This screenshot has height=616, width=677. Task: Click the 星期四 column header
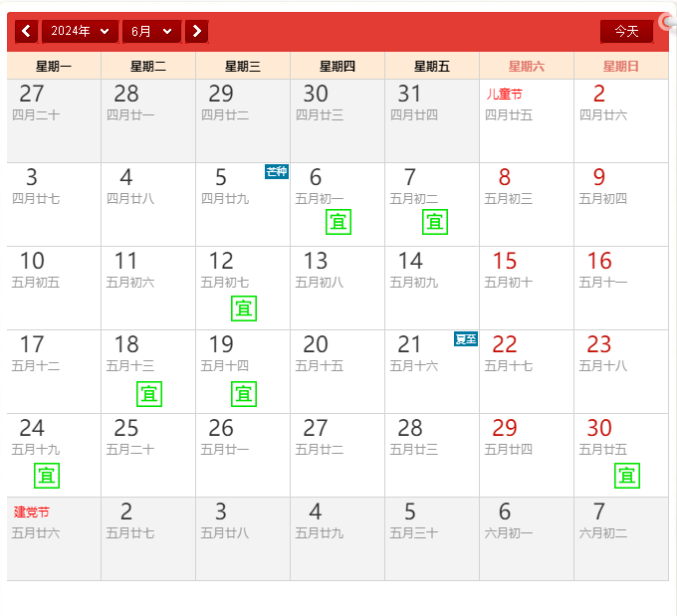338,66
